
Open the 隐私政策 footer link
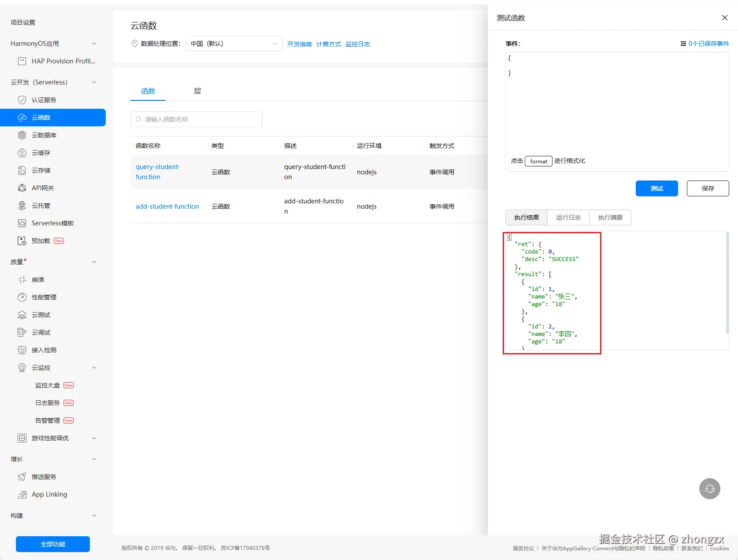[x=663, y=548]
